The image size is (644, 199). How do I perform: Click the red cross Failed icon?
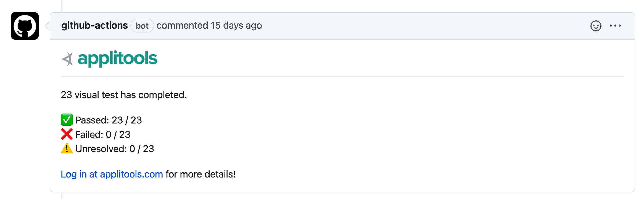pyautogui.click(x=67, y=134)
